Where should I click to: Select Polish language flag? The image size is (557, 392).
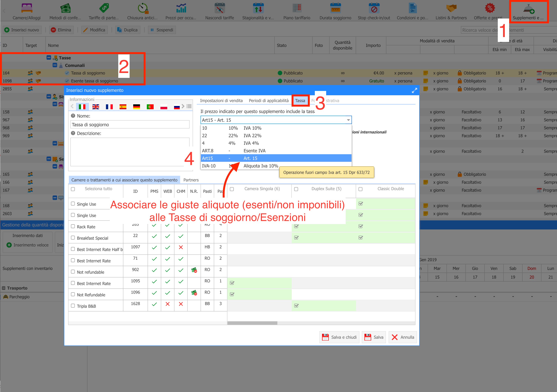(164, 107)
